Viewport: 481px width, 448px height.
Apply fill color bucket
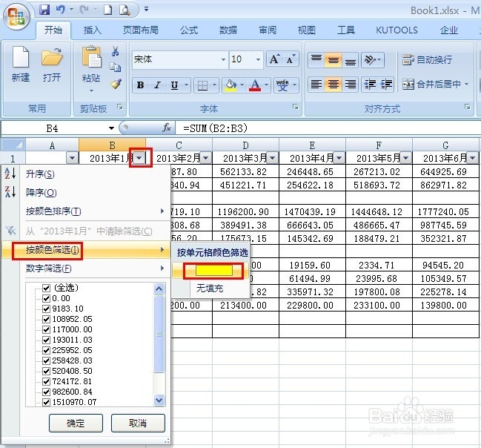click(230, 85)
